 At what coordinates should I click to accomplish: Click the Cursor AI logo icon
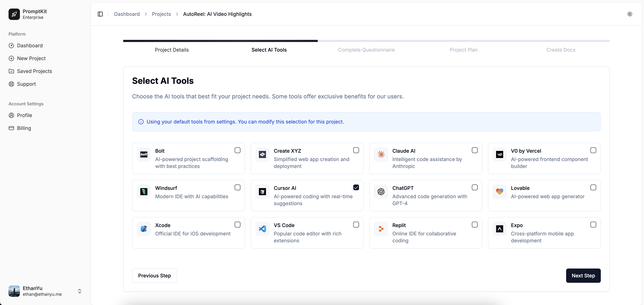[262, 192]
